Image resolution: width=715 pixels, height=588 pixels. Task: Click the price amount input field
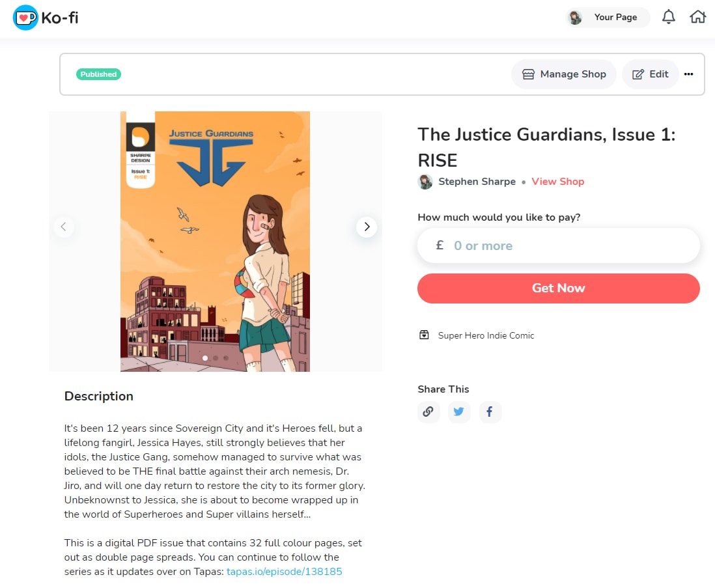[x=558, y=245]
